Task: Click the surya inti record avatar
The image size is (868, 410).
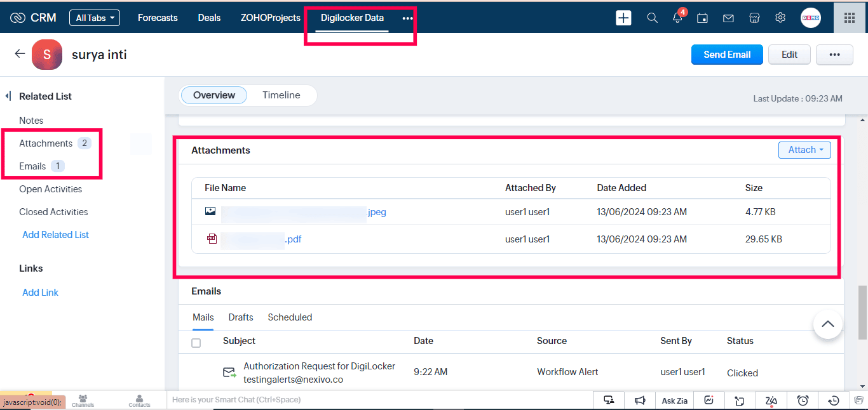Action: pos(47,55)
